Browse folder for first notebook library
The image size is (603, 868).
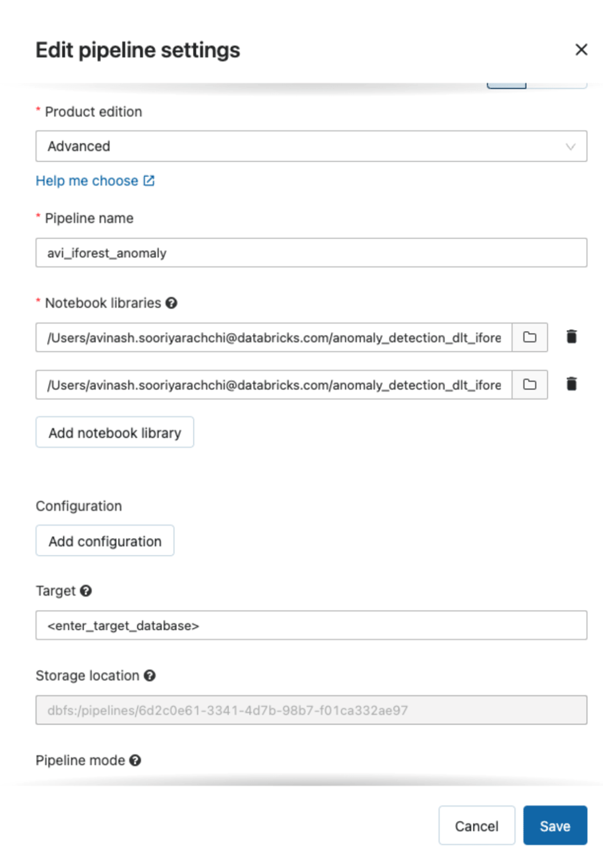pos(530,338)
